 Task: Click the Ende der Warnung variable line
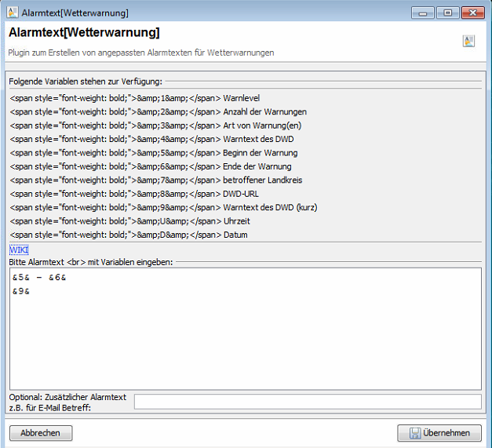coord(150,166)
